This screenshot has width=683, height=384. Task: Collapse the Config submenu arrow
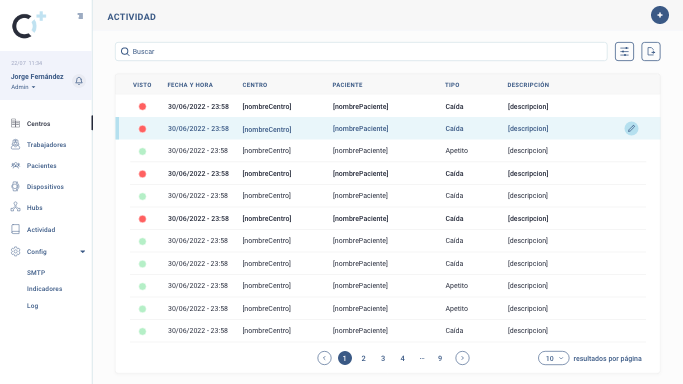(x=82, y=252)
